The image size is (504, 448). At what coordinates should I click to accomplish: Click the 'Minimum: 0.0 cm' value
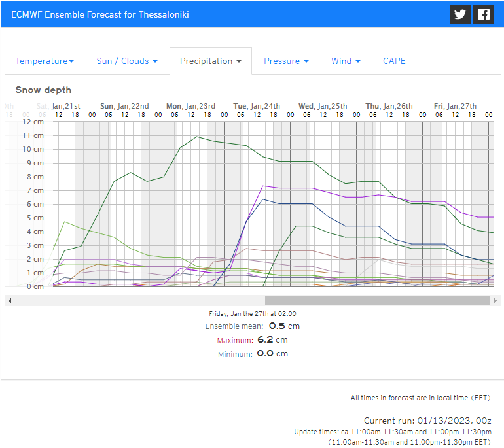(253, 354)
